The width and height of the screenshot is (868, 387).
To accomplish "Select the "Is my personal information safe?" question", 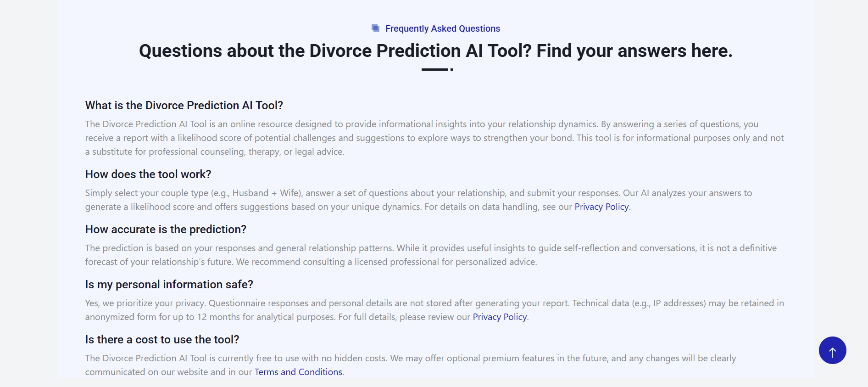I will click(169, 285).
